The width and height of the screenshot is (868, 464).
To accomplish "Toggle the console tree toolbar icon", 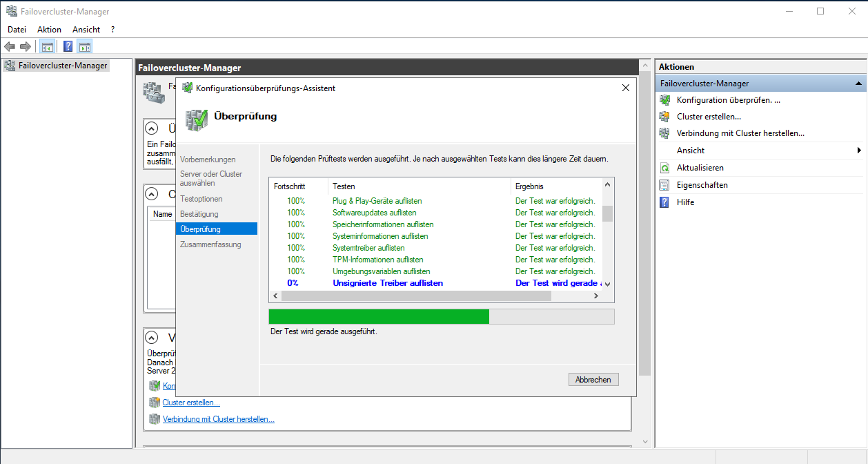I will [46, 46].
